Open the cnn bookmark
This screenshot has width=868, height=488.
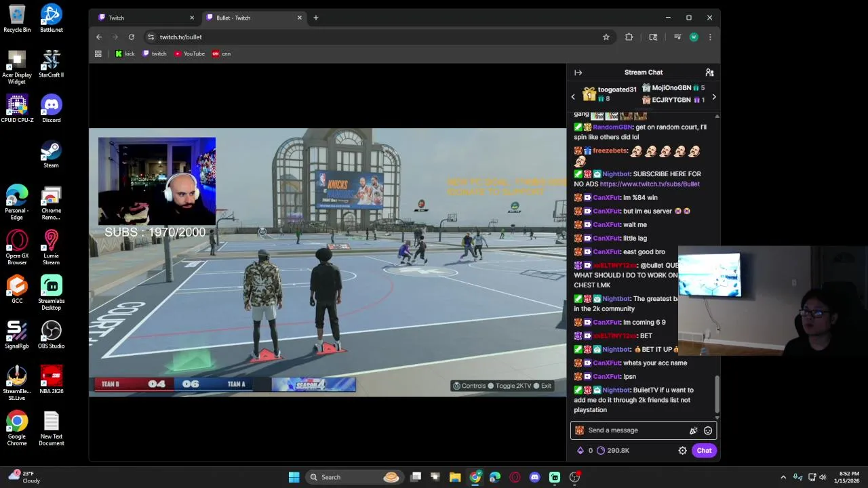click(222, 54)
